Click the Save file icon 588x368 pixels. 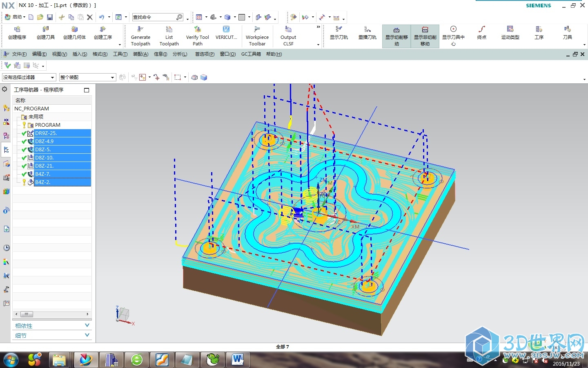50,17
